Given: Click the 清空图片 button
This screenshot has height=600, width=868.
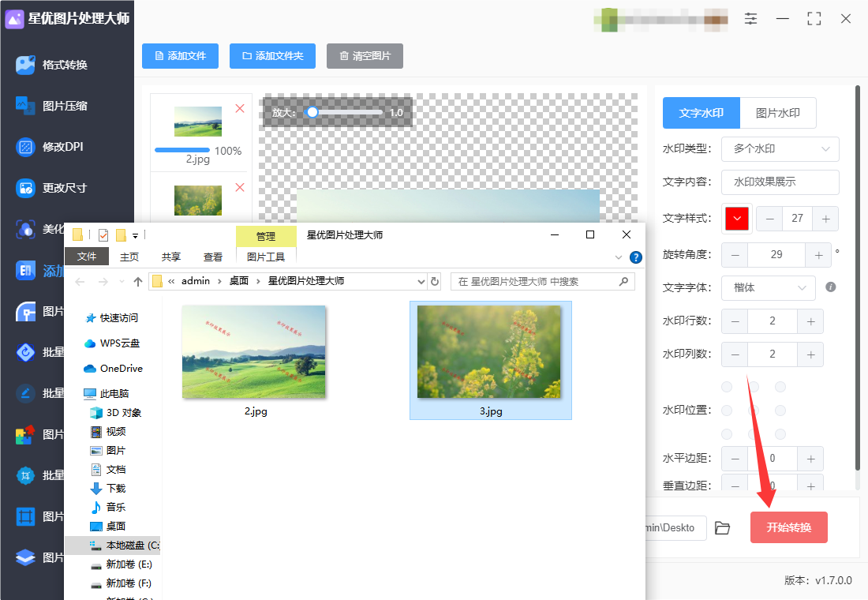Looking at the screenshot, I should point(365,56).
